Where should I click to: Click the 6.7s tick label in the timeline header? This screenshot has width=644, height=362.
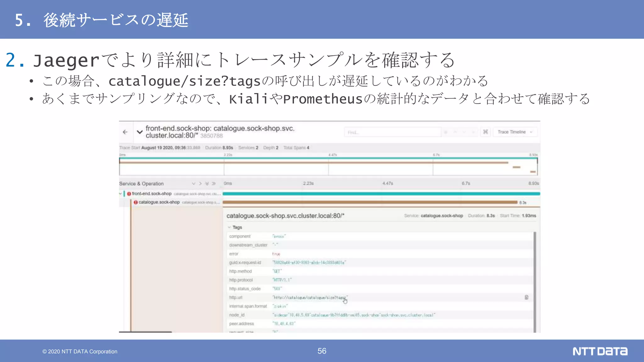coord(466,184)
